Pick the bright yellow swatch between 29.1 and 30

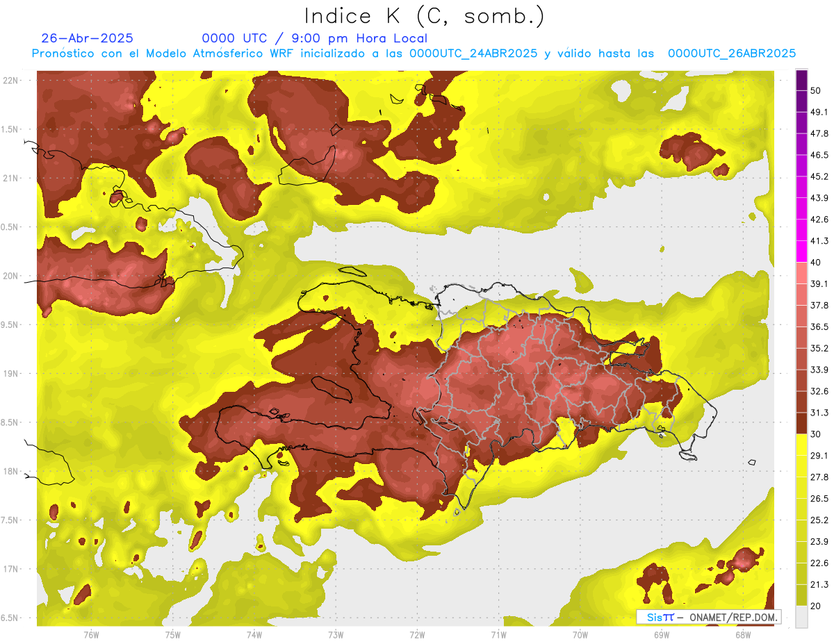point(801,445)
